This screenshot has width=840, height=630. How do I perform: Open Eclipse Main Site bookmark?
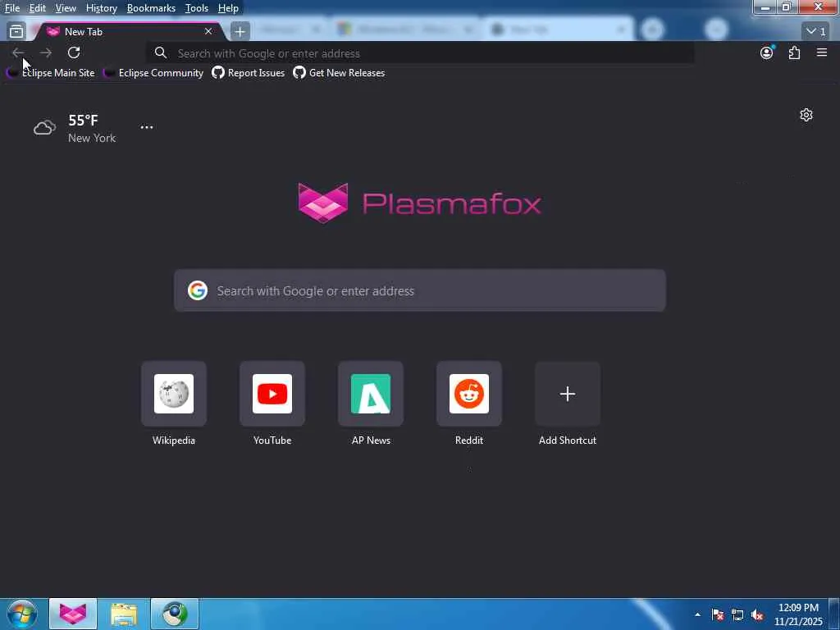(50, 73)
